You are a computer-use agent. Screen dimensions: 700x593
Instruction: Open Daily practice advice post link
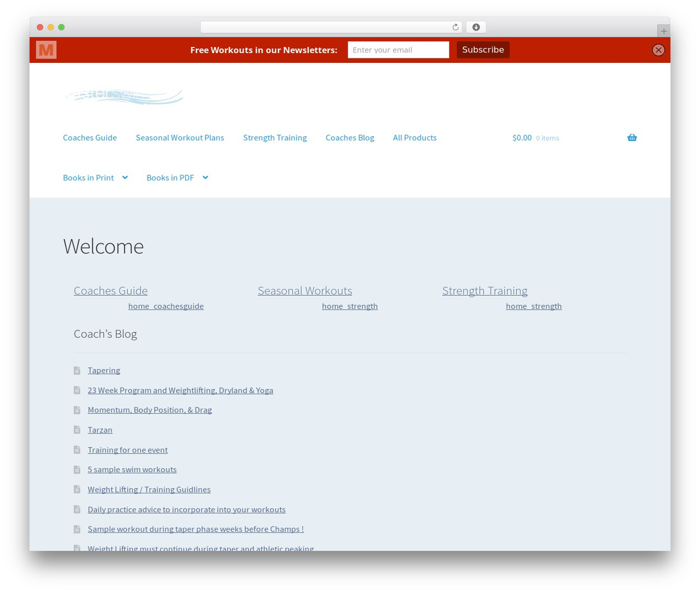point(186,509)
